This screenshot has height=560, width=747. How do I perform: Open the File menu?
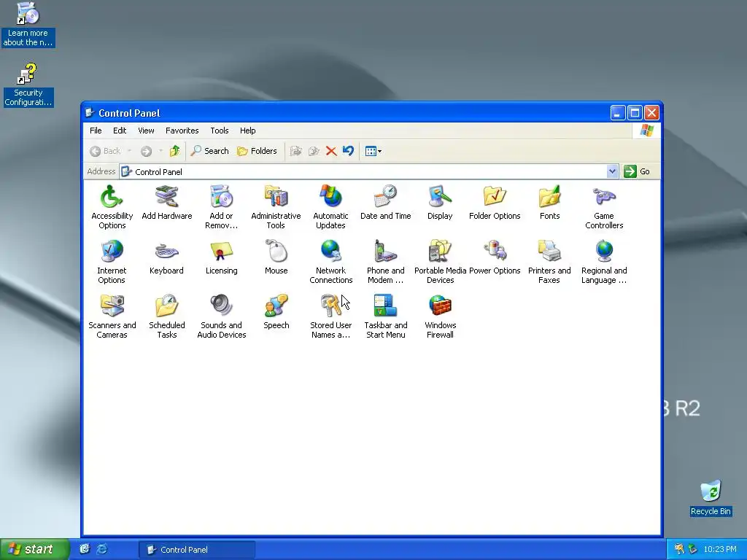click(96, 131)
